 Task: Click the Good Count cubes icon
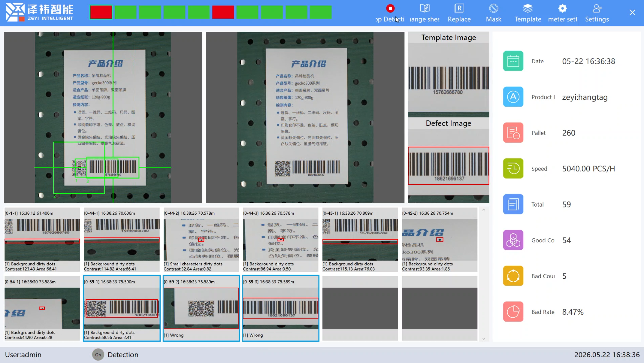pyautogui.click(x=513, y=240)
